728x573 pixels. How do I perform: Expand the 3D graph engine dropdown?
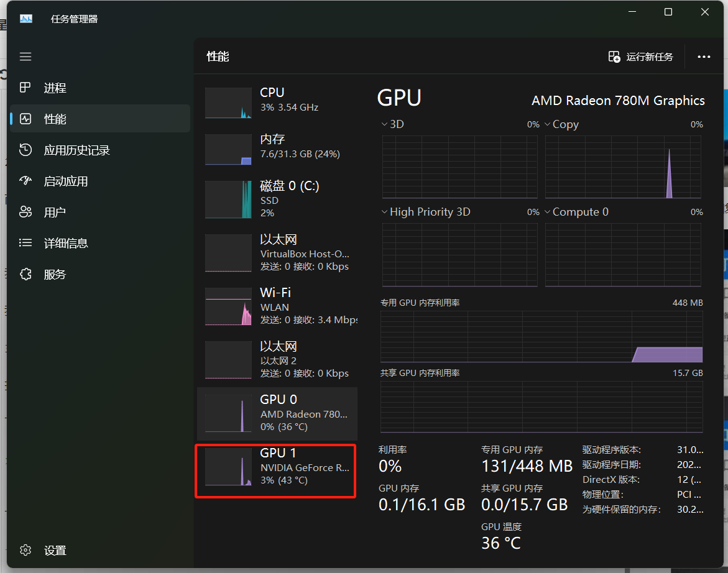385,124
